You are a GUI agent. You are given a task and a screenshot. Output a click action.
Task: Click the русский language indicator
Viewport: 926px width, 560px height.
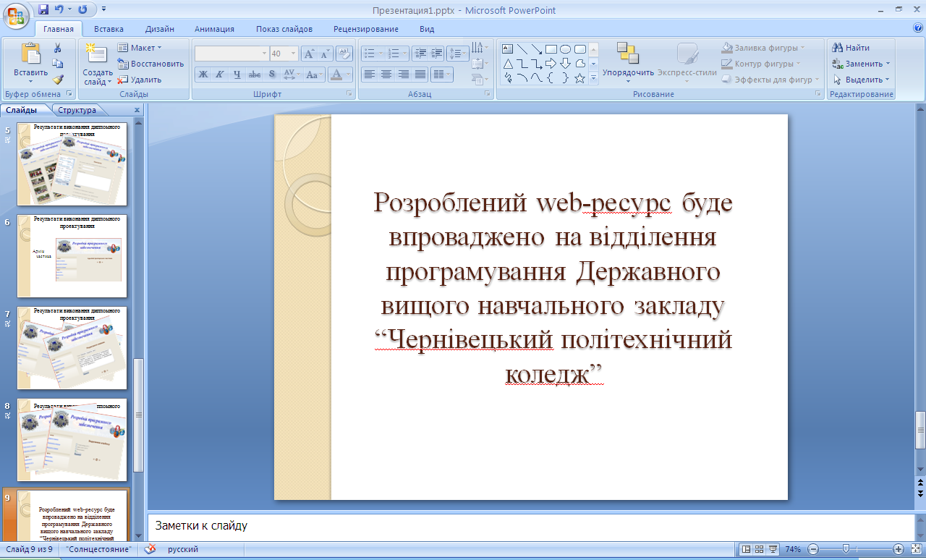(x=183, y=549)
